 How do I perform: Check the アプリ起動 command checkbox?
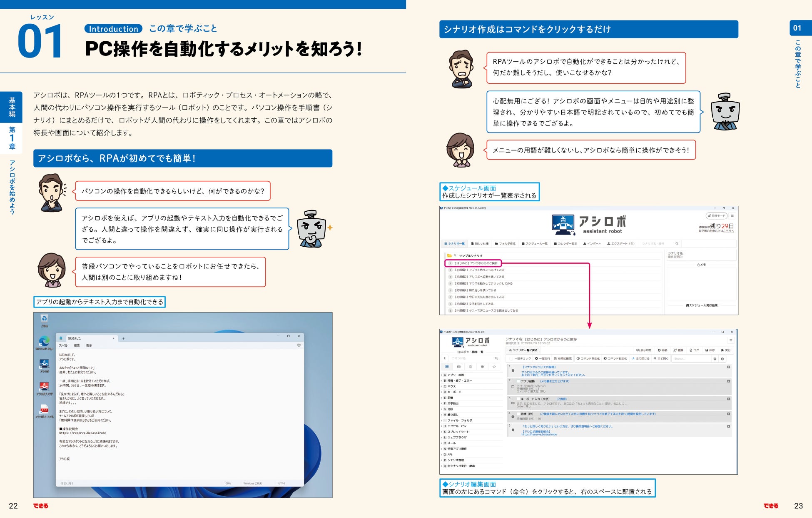coord(518,381)
